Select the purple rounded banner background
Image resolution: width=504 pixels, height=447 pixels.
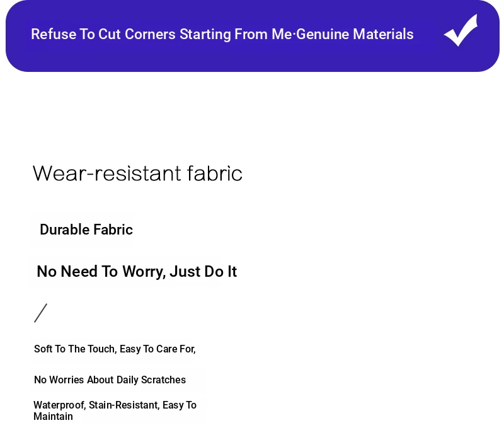pos(253,36)
